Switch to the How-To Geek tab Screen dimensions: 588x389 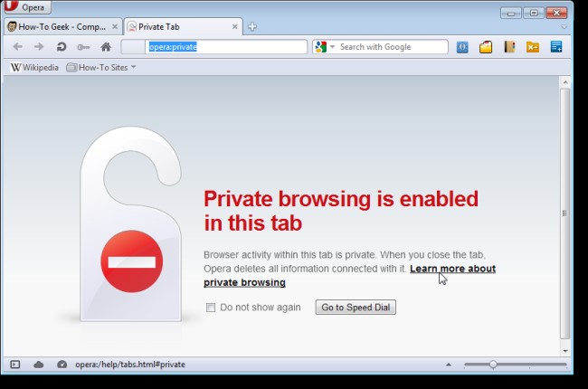pyautogui.click(x=63, y=26)
